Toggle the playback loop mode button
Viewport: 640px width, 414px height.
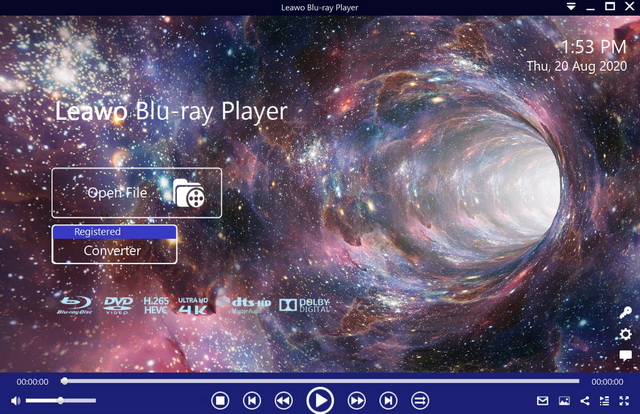click(420, 401)
